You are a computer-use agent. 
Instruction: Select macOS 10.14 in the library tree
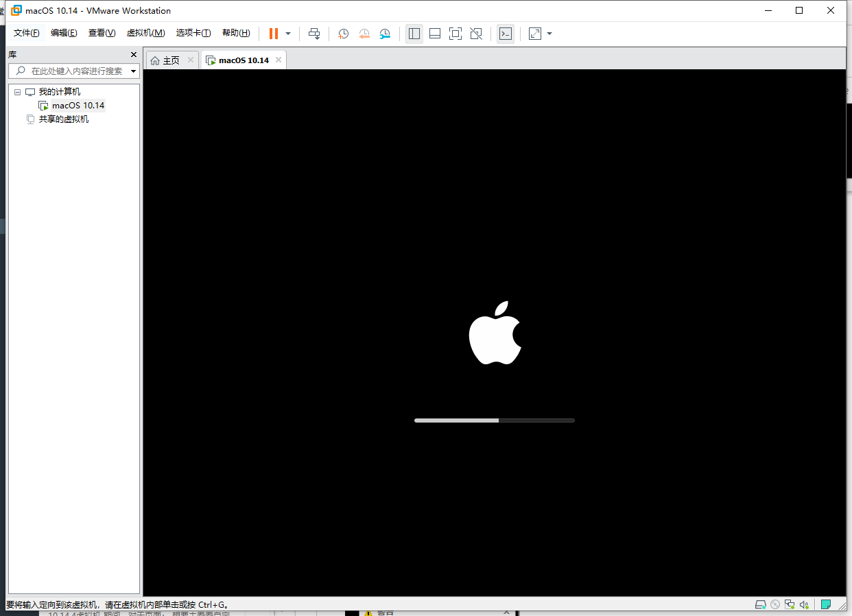coord(78,106)
